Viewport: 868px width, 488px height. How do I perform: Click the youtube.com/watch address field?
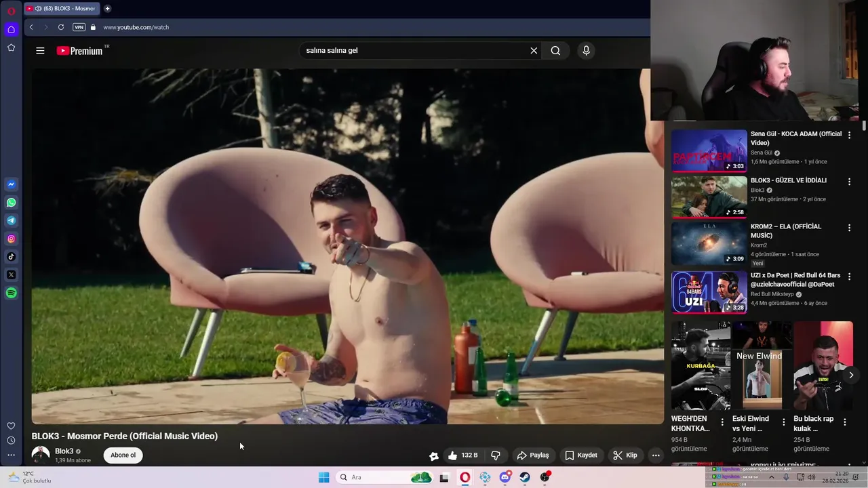(x=136, y=27)
